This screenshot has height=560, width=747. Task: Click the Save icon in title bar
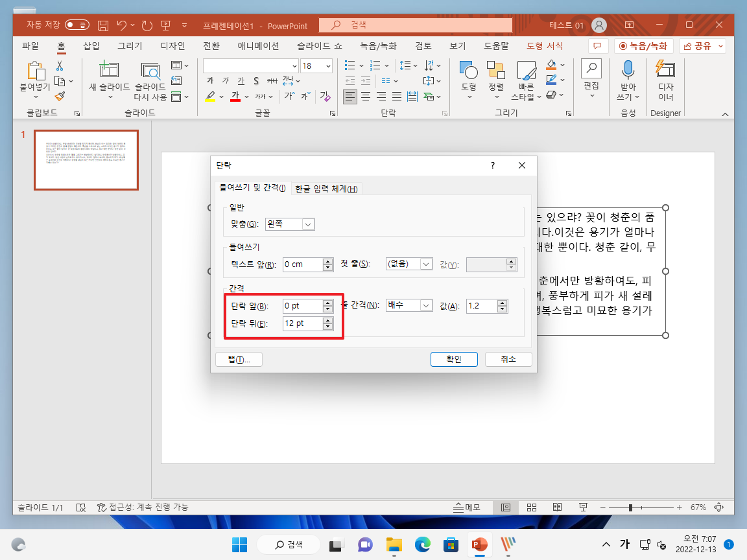(103, 25)
